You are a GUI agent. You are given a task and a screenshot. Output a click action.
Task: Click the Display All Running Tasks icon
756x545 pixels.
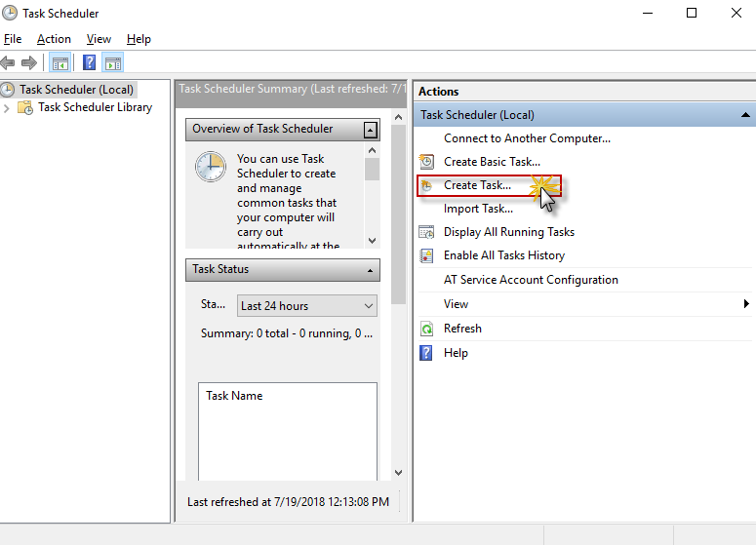426,232
